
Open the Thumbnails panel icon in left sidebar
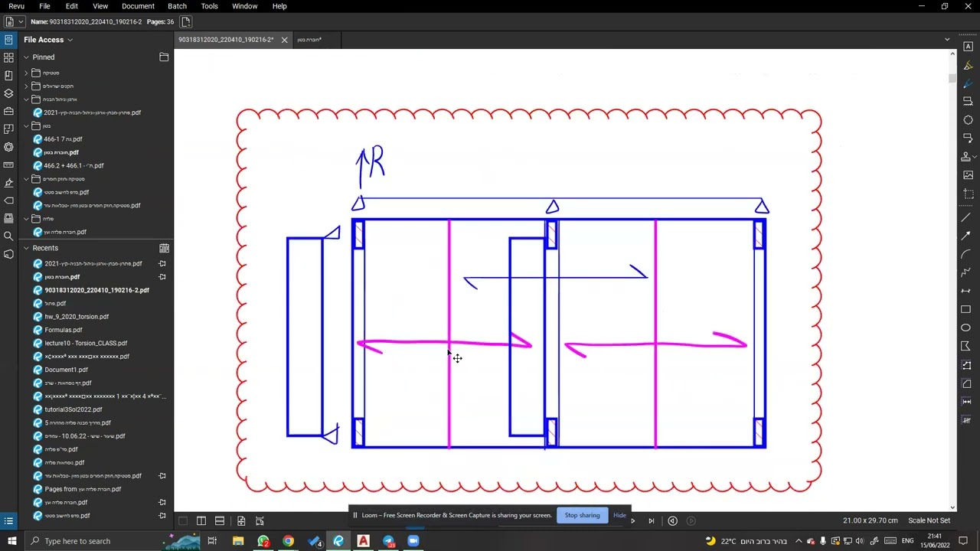8,57
